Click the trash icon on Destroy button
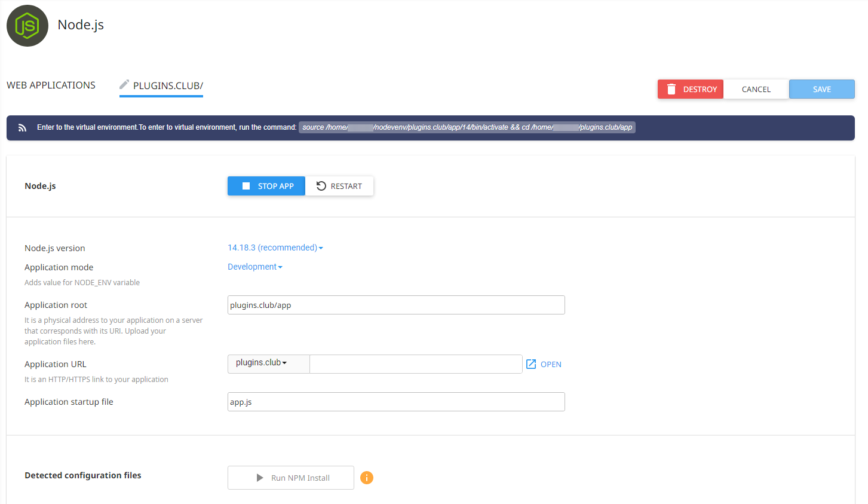Image resolution: width=868 pixels, height=504 pixels. click(x=671, y=89)
